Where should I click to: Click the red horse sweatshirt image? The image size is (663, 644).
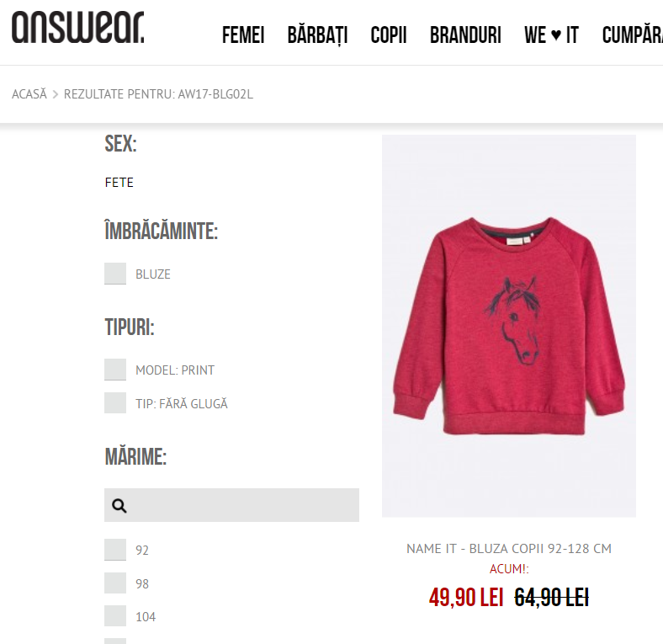click(509, 326)
